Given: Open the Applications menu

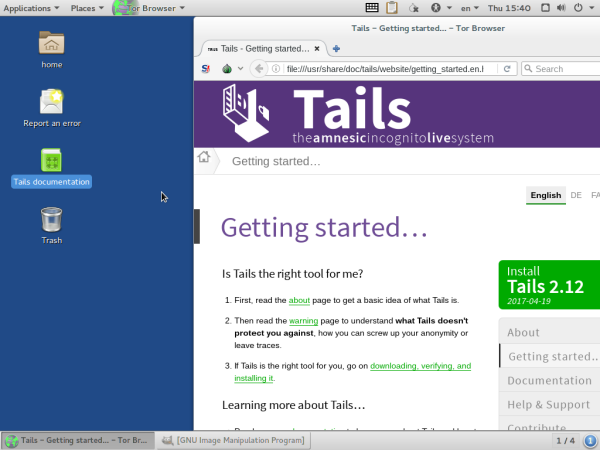Looking at the screenshot, I should pos(32,8).
